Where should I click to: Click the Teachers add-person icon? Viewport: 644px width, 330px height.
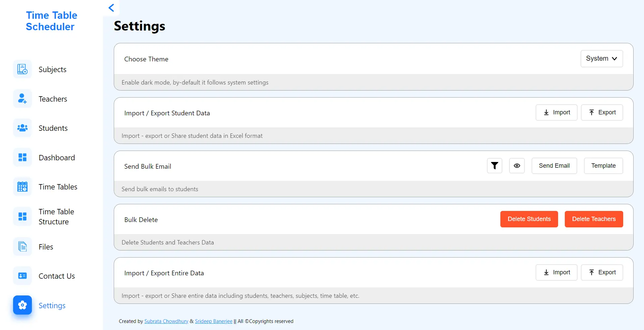[22, 99]
